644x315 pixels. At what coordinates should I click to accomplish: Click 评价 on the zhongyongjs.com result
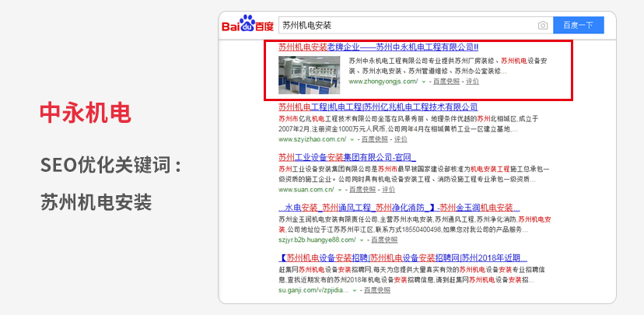(x=472, y=81)
